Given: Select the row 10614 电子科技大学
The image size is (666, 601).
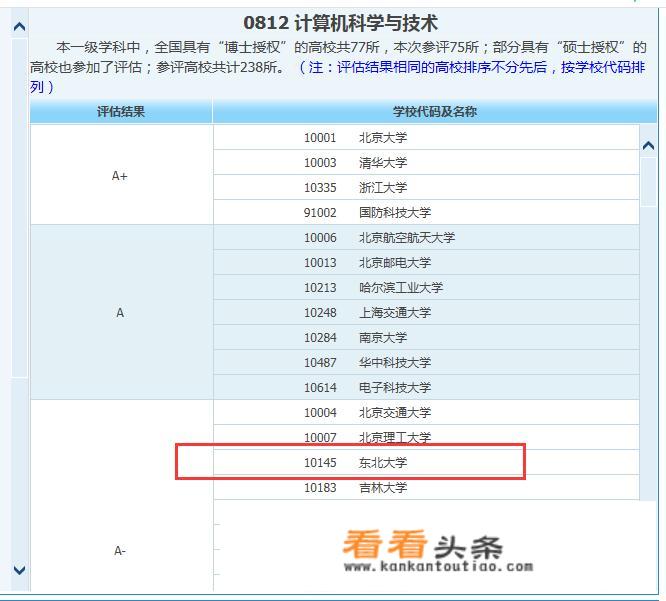Looking at the screenshot, I should pyautogui.click(x=426, y=387).
